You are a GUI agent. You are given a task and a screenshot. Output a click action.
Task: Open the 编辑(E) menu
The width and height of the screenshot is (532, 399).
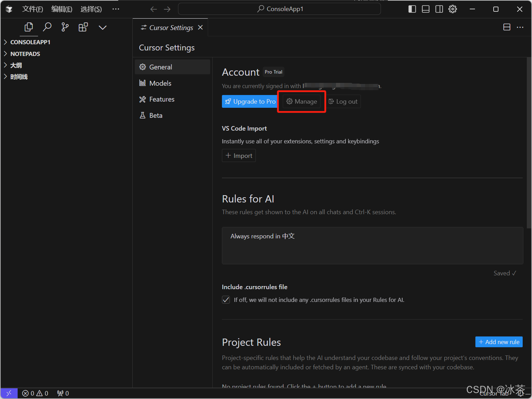tap(62, 9)
